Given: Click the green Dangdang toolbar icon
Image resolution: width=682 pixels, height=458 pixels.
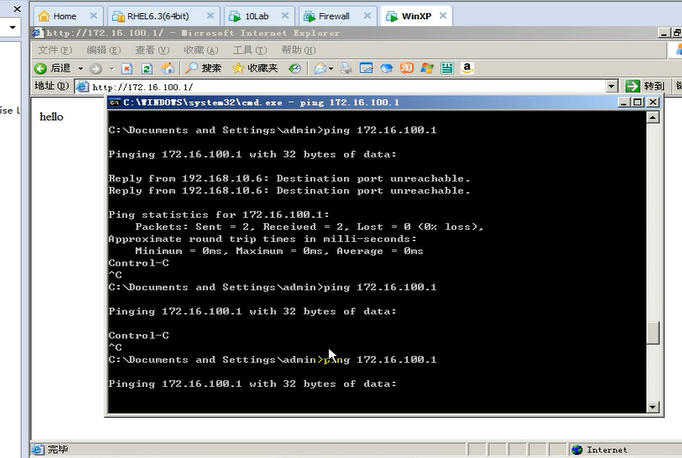Looking at the screenshot, I should (447, 68).
